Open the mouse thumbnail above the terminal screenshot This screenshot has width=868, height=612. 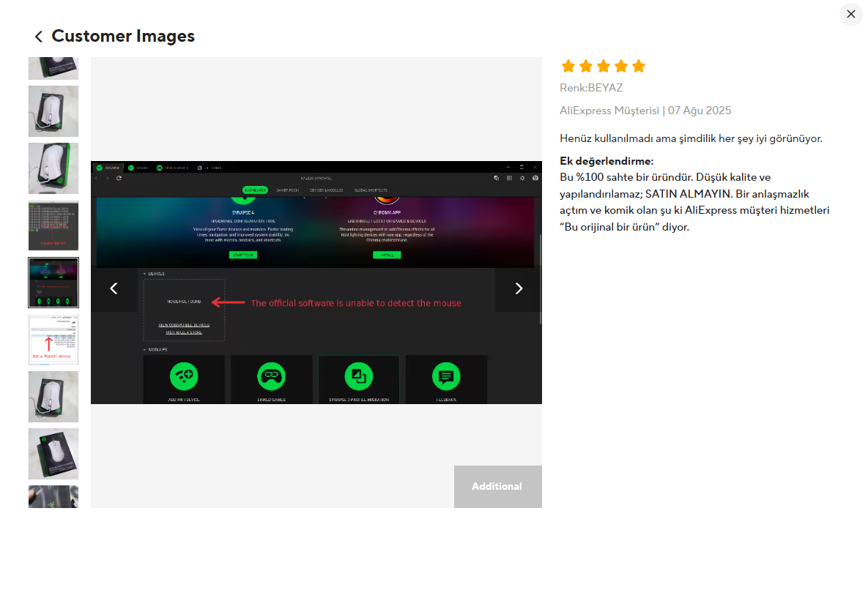pos(53,168)
